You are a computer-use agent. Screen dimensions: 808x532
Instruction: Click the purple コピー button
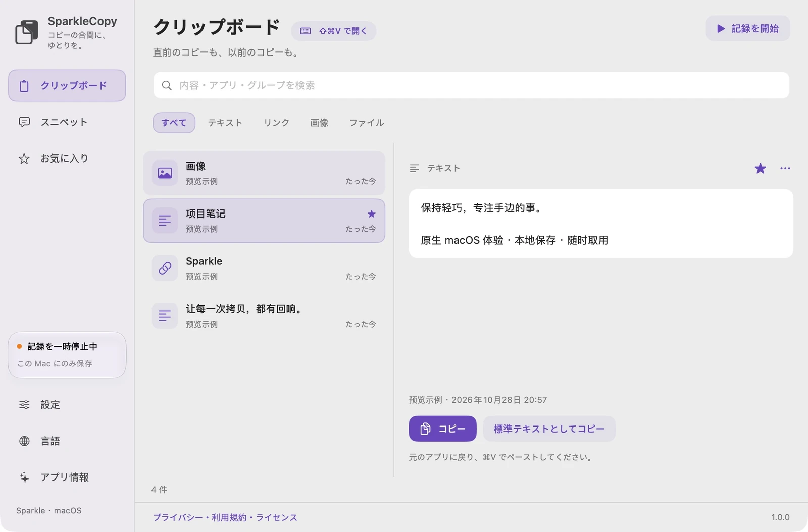[442, 429]
